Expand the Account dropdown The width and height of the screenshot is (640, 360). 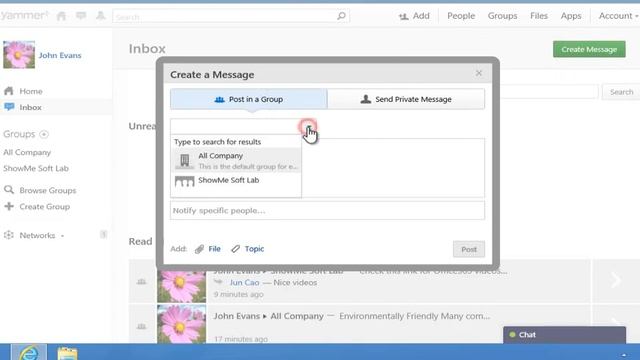(x=618, y=16)
